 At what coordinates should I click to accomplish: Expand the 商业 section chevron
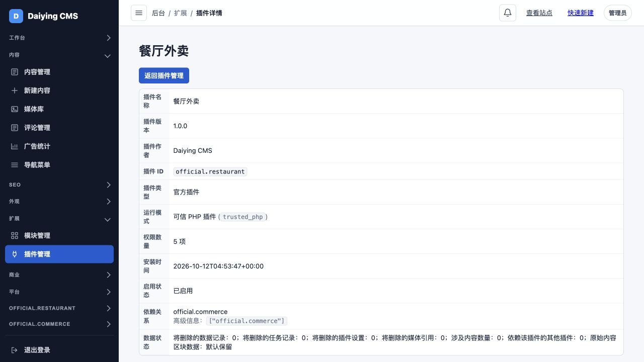tap(109, 275)
